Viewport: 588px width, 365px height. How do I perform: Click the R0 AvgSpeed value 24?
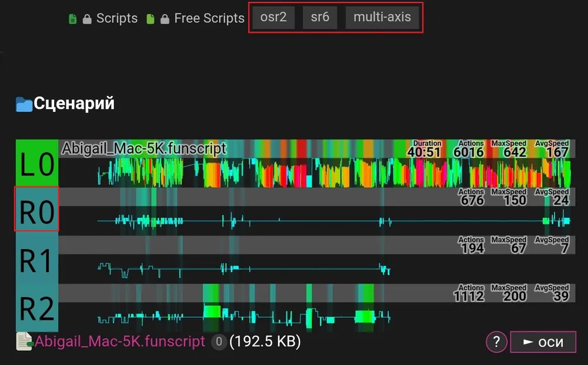coord(562,200)
